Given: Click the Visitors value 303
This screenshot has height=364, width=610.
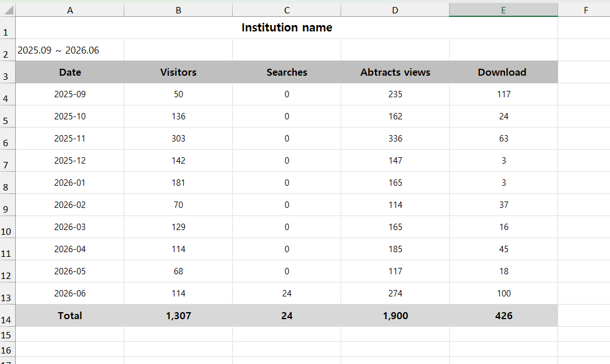Looking at the screenshot, I should (x=178, y=139).
